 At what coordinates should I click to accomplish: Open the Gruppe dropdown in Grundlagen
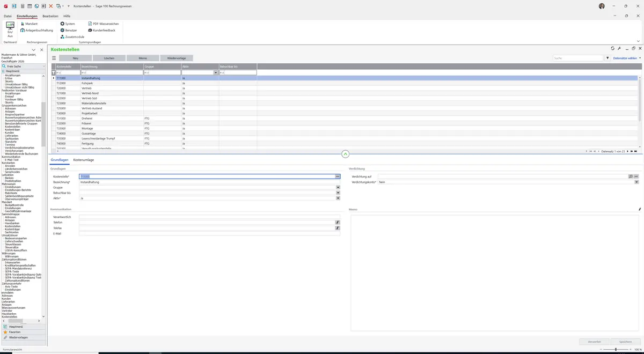(x=338, y=187)
